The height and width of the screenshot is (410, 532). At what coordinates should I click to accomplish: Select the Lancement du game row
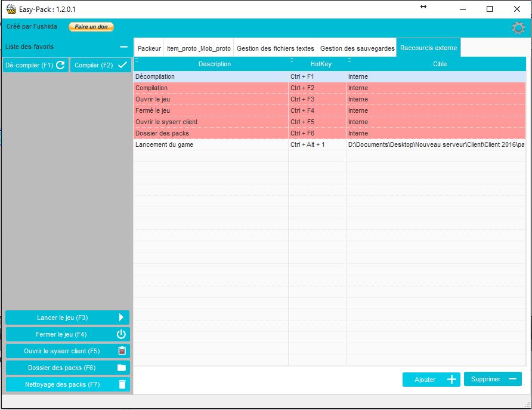coord(329,144)
